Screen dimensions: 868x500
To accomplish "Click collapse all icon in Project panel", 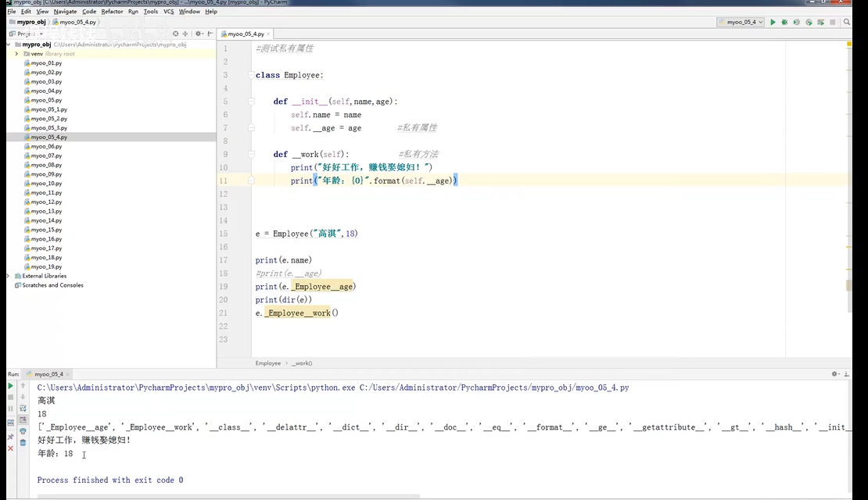I will tap(185, 34).
